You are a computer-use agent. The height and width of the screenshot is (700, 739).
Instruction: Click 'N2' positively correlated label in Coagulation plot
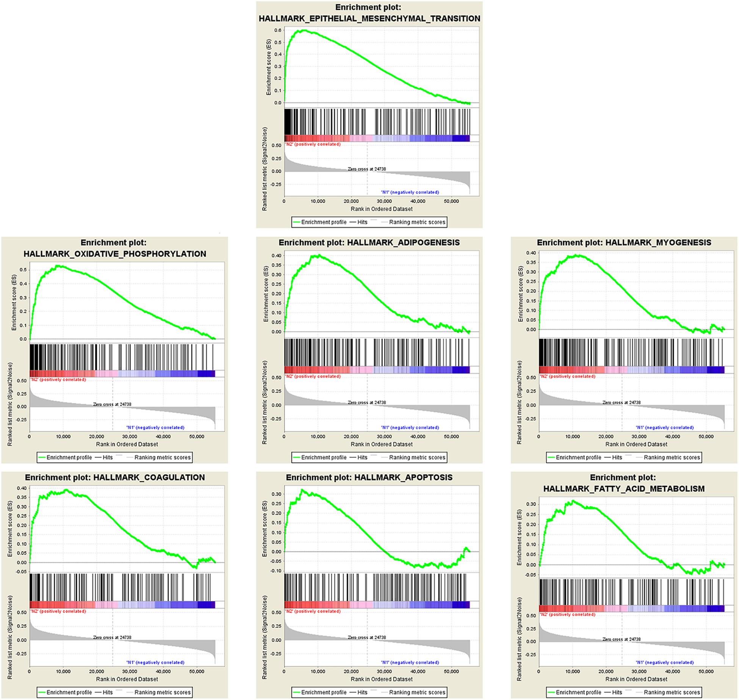coord(58,611)
